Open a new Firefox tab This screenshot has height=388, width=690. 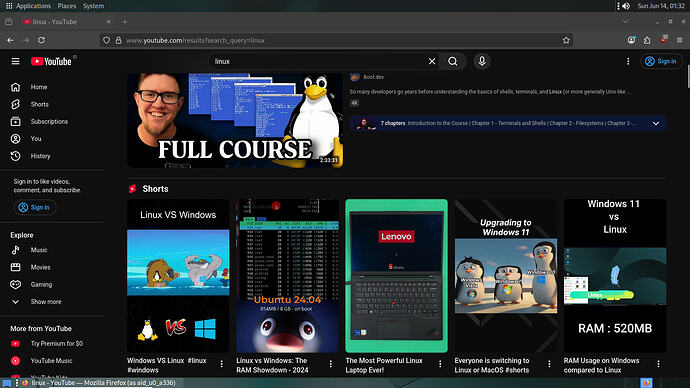tap(125, 22)
